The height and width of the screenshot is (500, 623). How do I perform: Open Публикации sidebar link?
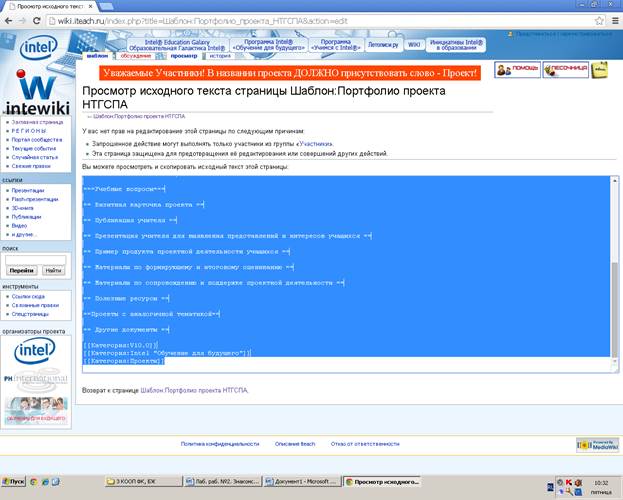tap(27, 217)
